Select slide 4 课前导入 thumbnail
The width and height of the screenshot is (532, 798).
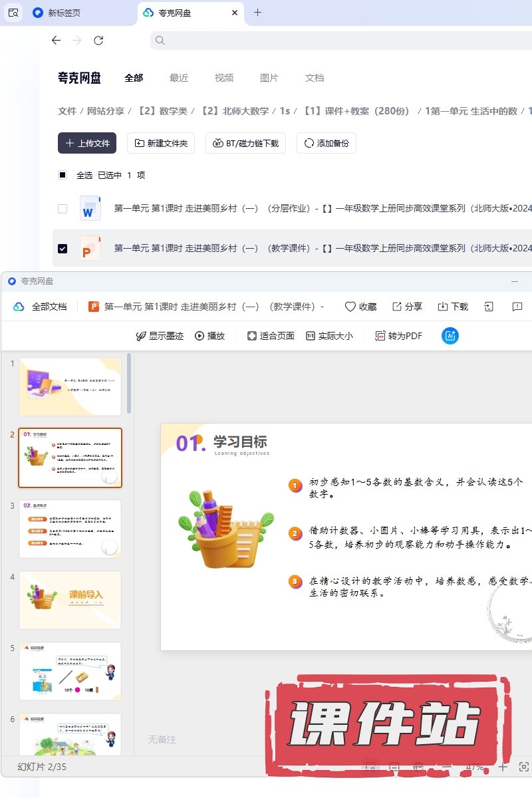click(x=70, y=600)
